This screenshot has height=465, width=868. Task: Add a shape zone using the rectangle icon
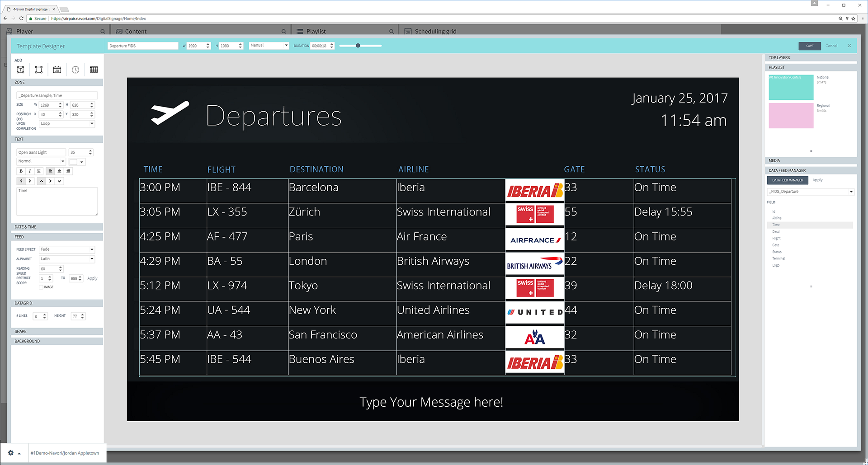(x=39, y=70)
